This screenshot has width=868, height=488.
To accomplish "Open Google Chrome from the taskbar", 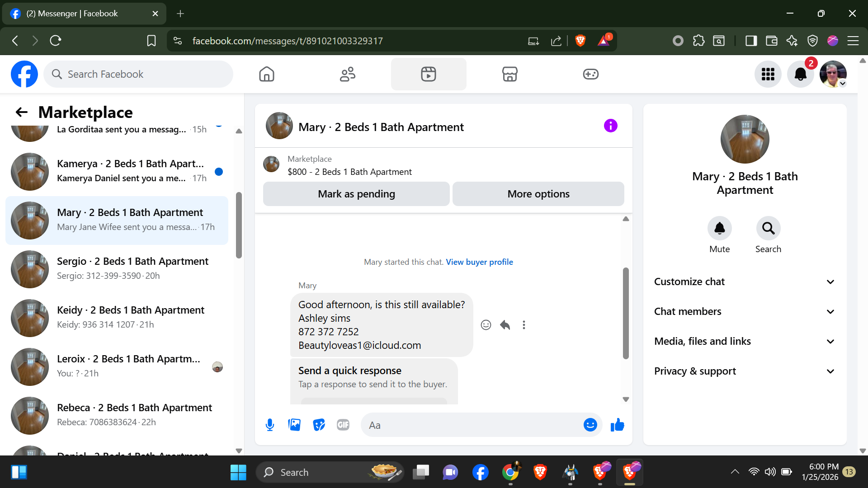I will (510, 472).
